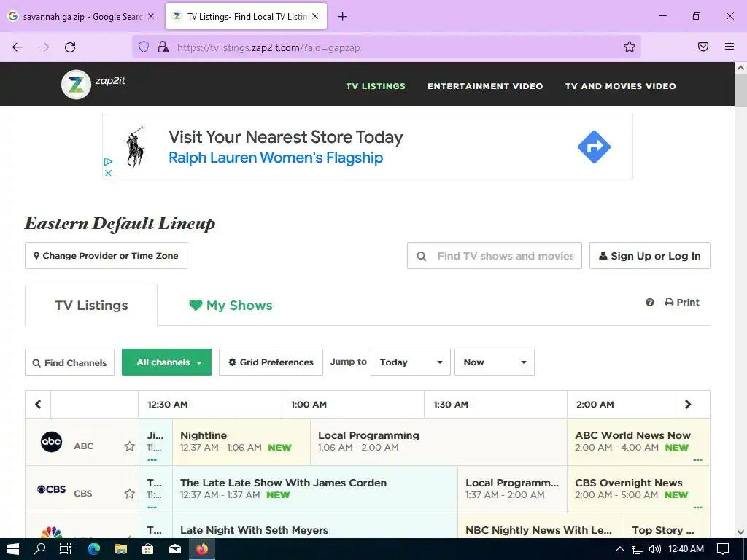This screenshot has height=560, width=747.
Task: Open the help question mark icon
Action: point(650,303)
